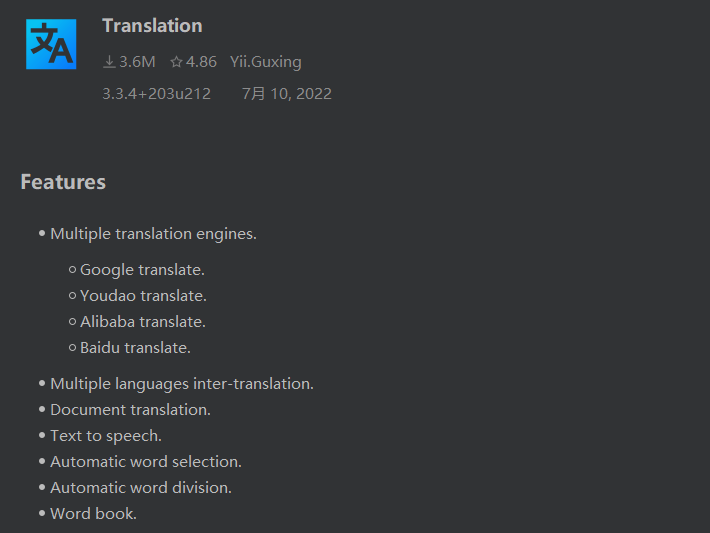Click the 3.6M downloads text

pos(137,62)
